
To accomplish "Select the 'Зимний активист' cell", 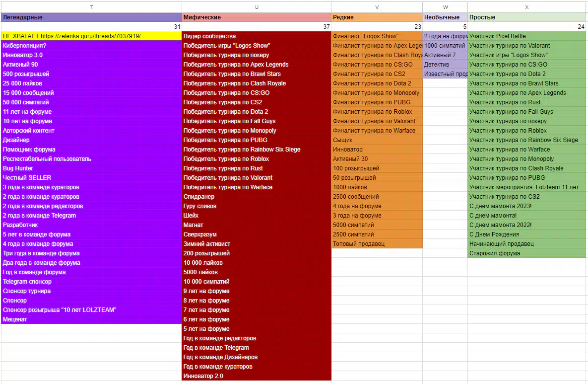I will pos(257,243).
